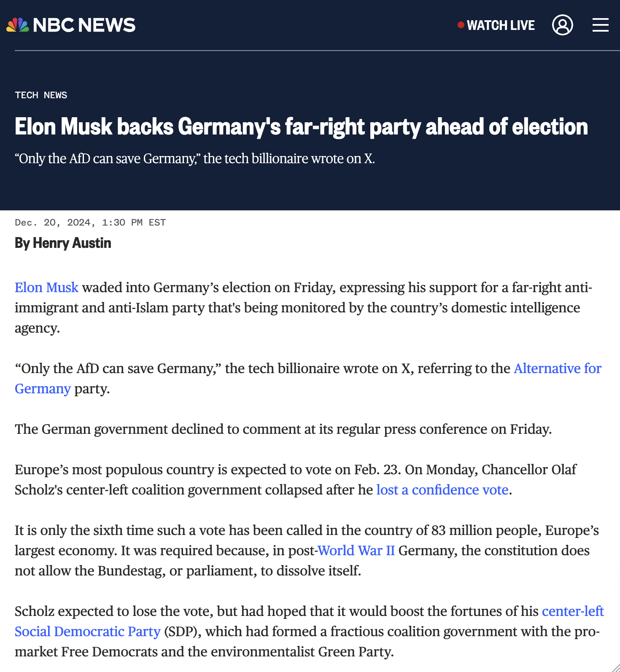Viewport: 620px width, 672px height.
Task: Click the NBC News peacock logo
Action: [17, 25]
